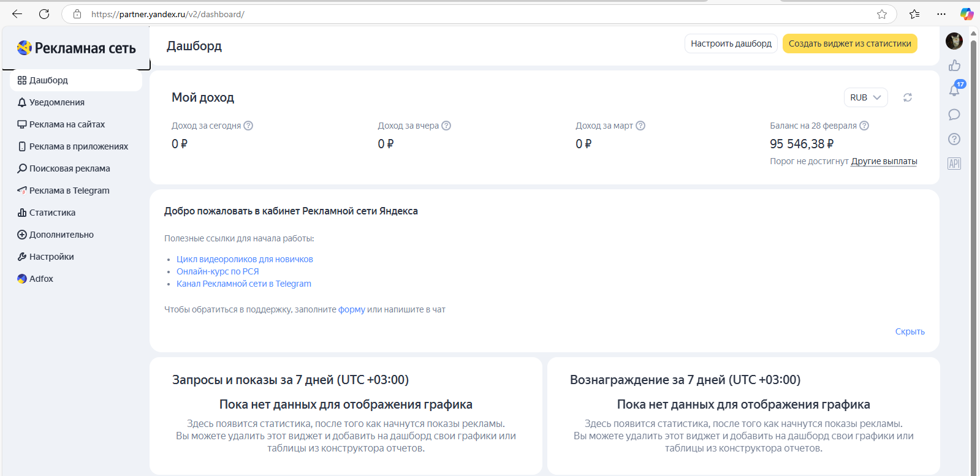Click the Adfox logo icon
Viewport: 980px width, 476px height.
coord(22,279)
